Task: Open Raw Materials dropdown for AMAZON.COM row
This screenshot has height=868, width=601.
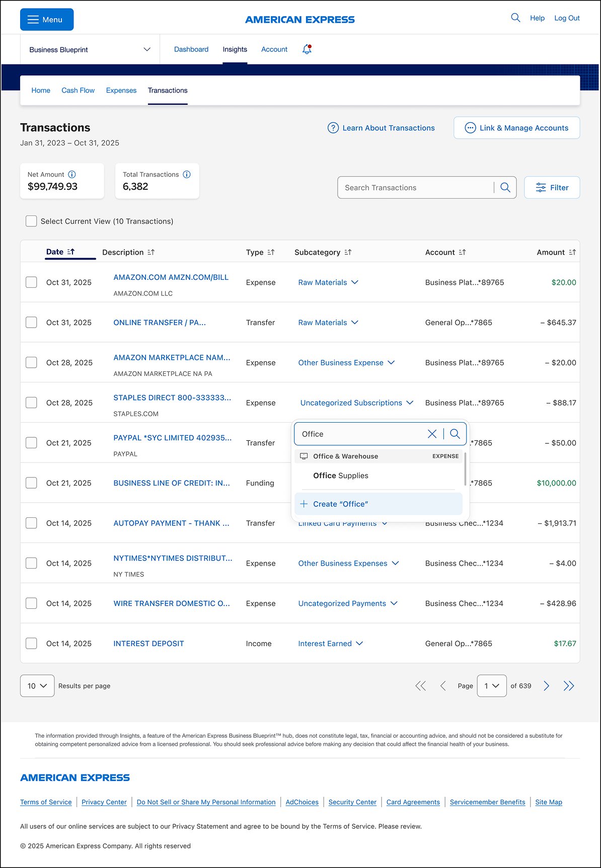Action: [x=328, y=282]
